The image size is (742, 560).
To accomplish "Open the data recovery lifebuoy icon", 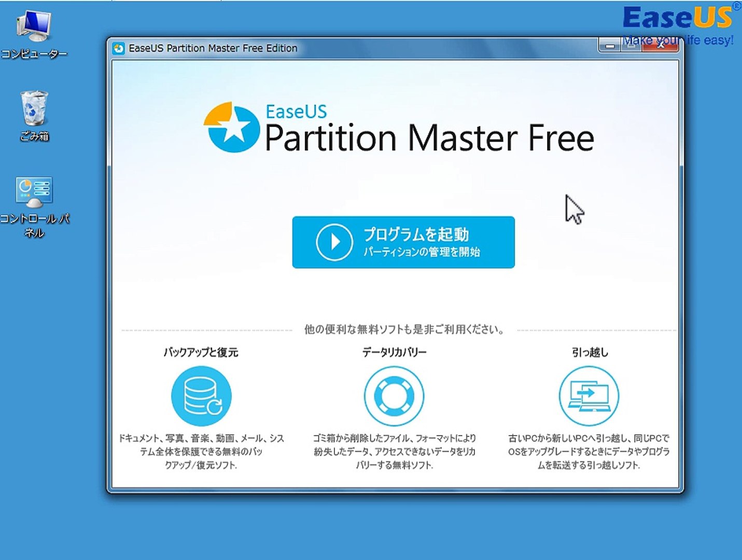I will [394, 396].
